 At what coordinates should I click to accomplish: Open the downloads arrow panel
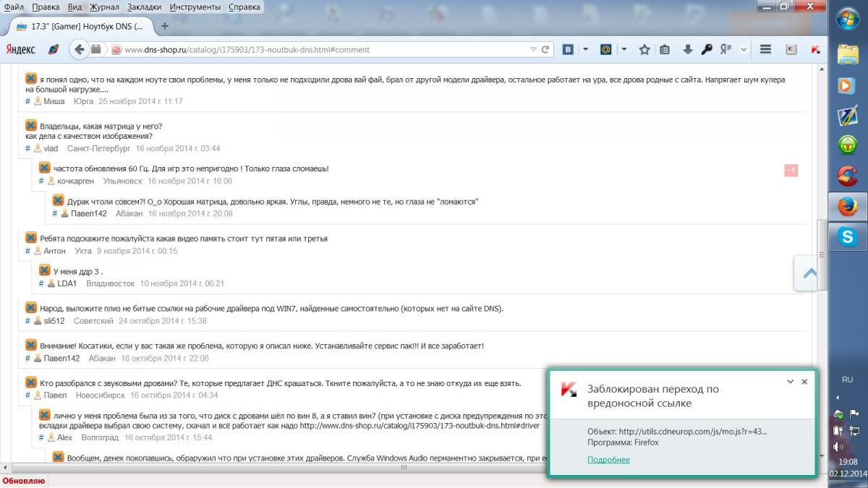[x=687, y=50]
